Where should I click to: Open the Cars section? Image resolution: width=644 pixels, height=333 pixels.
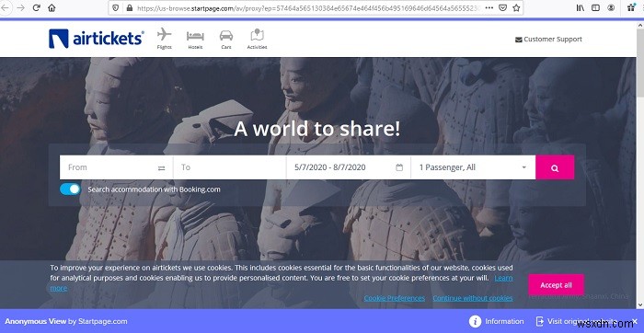226,40
